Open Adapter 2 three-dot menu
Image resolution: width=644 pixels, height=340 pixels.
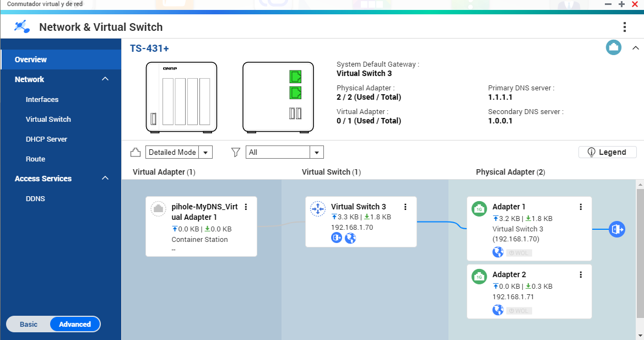(581, 274)
